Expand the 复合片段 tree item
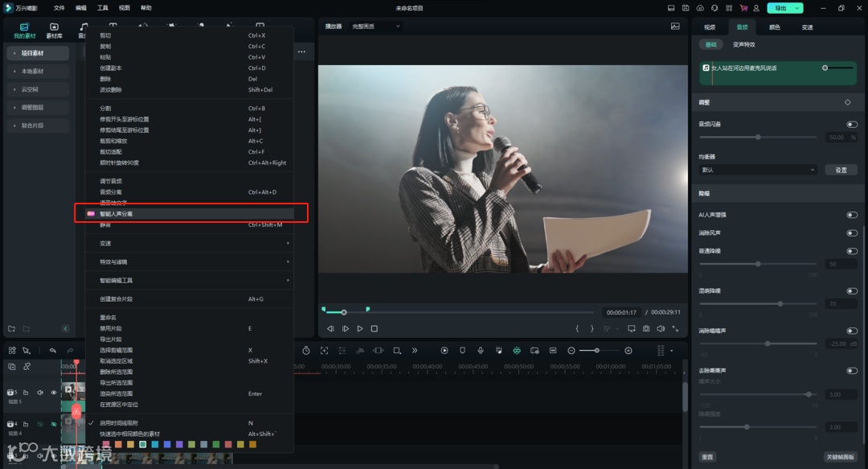Screen dimensions: 868x469 [x=14, y=125]
